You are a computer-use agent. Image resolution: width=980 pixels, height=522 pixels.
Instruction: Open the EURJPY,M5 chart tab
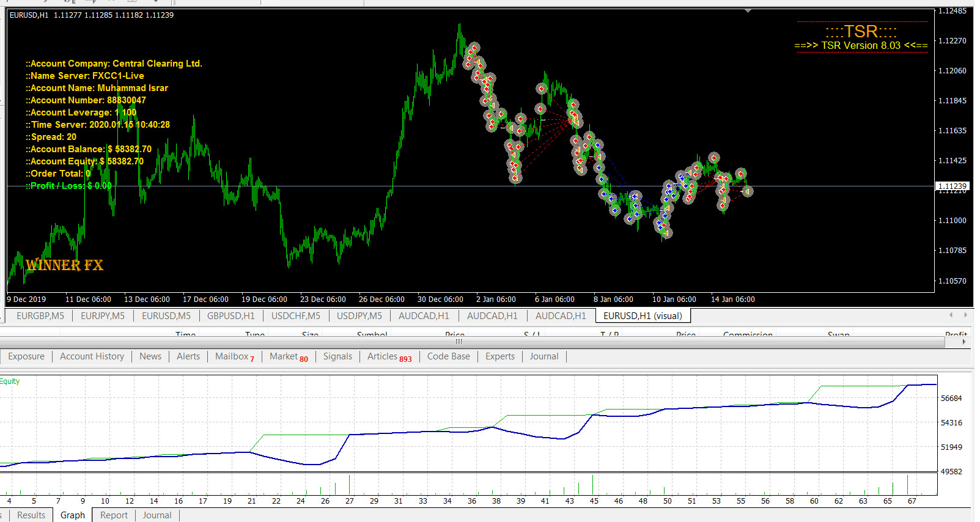pyautogui.click(x=103, y=316)
